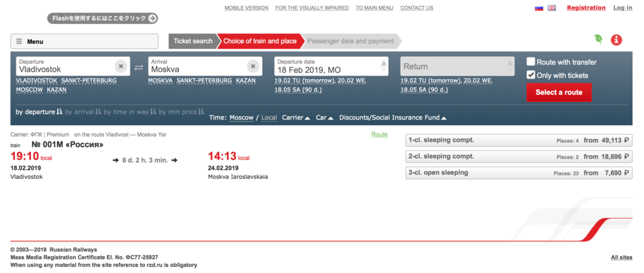
Task: Click train № 001М «Россия» title
Action: [67, 145]
